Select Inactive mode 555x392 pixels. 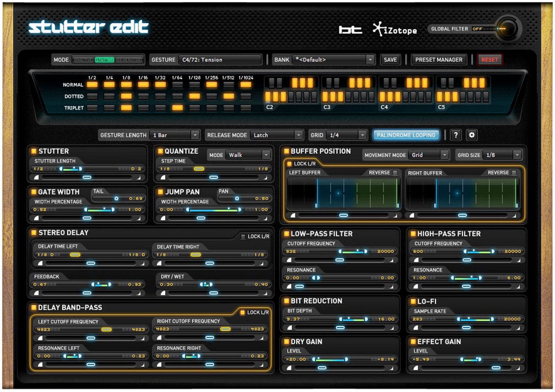[83, 60]
